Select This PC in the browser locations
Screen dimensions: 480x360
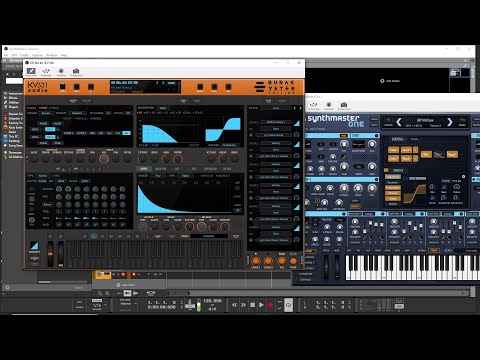(11, 136)
